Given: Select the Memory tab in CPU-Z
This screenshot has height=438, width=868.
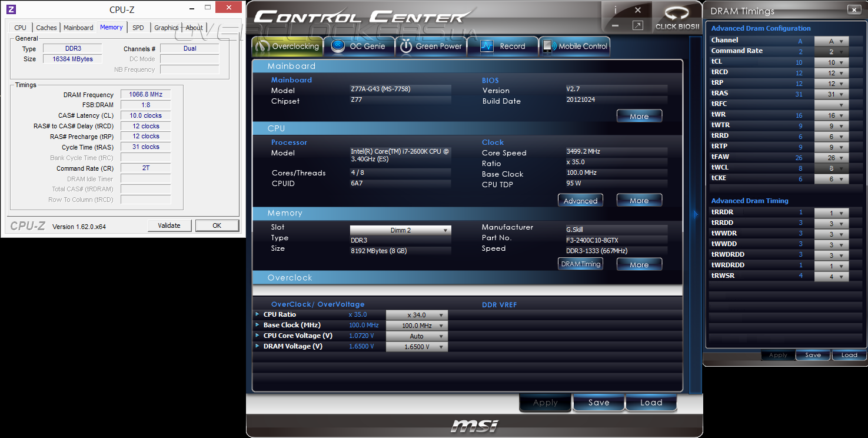Looking at the screenshot, I should point(111,27).
